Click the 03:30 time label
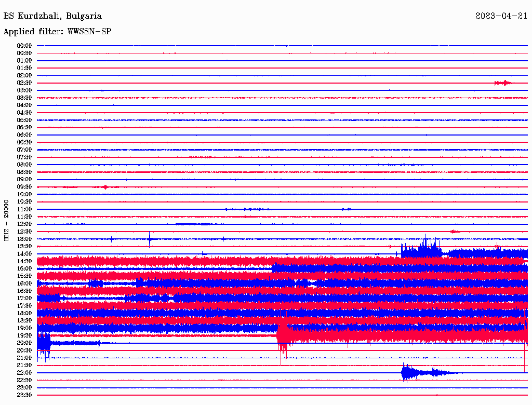532x405 pixels. click(24, 98)
